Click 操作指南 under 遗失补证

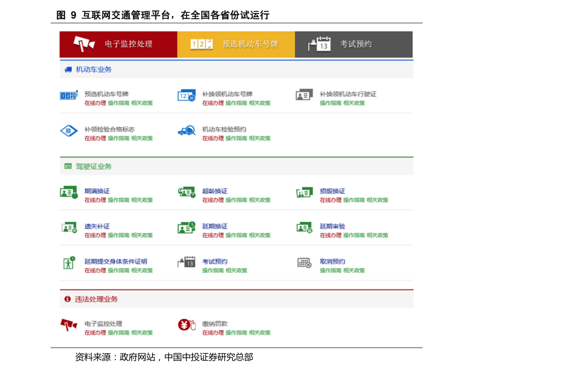[x=118, y=235]
